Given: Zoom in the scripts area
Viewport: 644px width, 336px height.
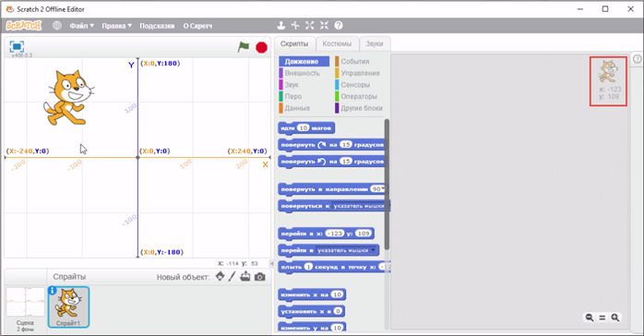Looking at the screenshot, I should pos(614,318).
